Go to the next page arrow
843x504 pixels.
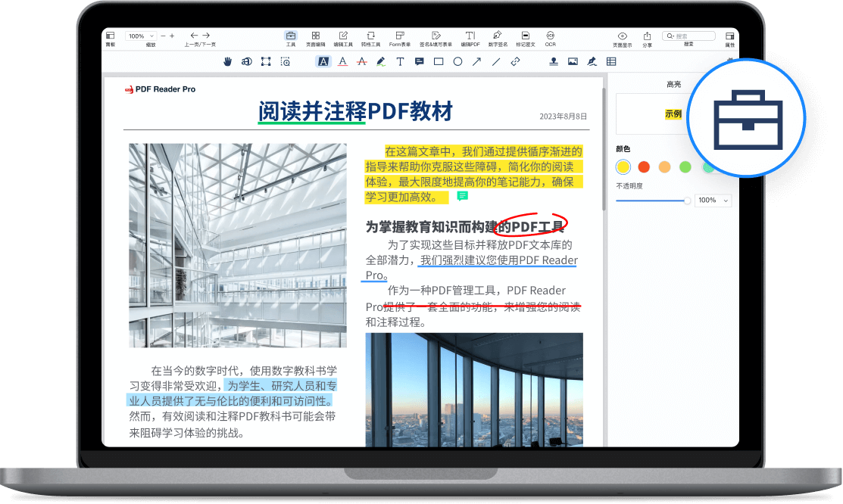206,36
